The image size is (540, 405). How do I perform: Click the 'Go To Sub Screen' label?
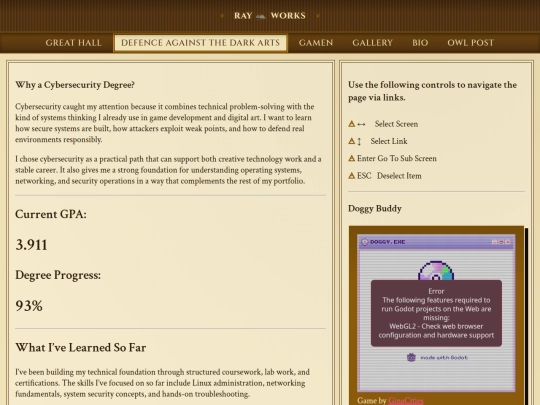pos(407,158)
